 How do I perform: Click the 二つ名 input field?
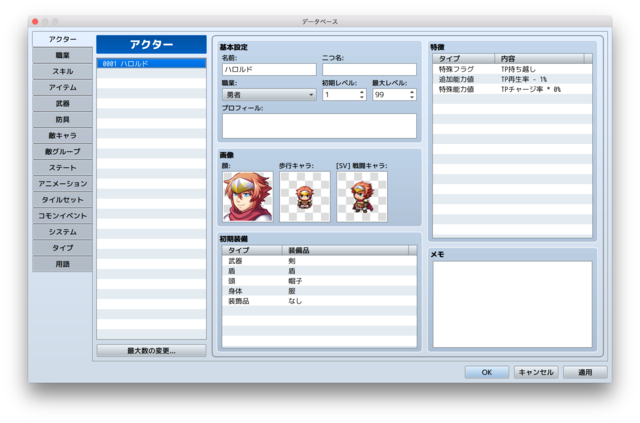369,69
